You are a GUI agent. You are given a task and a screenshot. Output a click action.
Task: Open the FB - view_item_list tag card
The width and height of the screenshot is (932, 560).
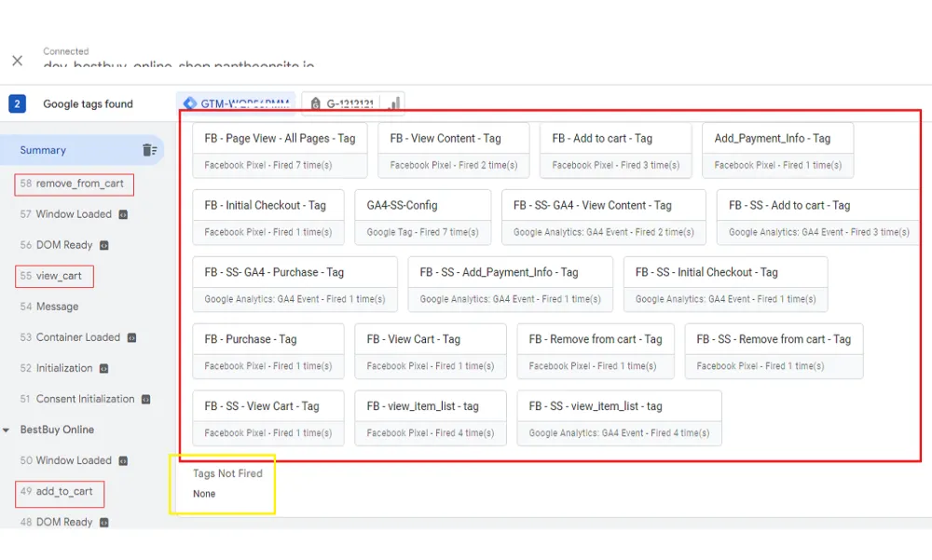431,418
